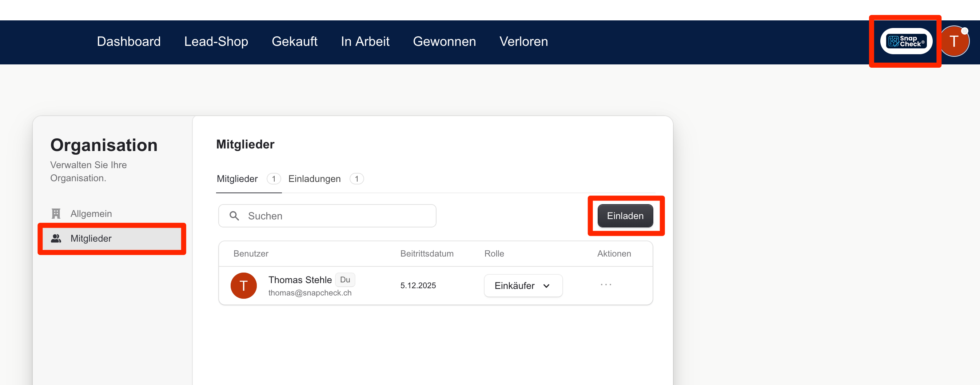
Task: Click the Allgemein building icon
Action: (x=56, y=213)
